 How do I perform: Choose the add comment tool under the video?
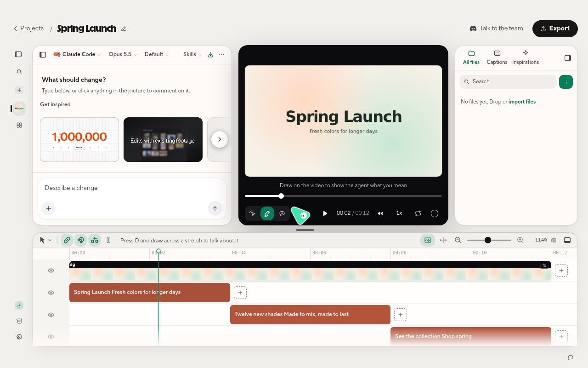[282, 213]
